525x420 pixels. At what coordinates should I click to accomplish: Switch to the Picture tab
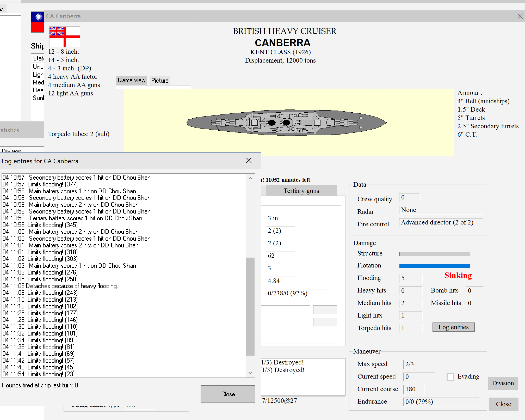[160, 80]
